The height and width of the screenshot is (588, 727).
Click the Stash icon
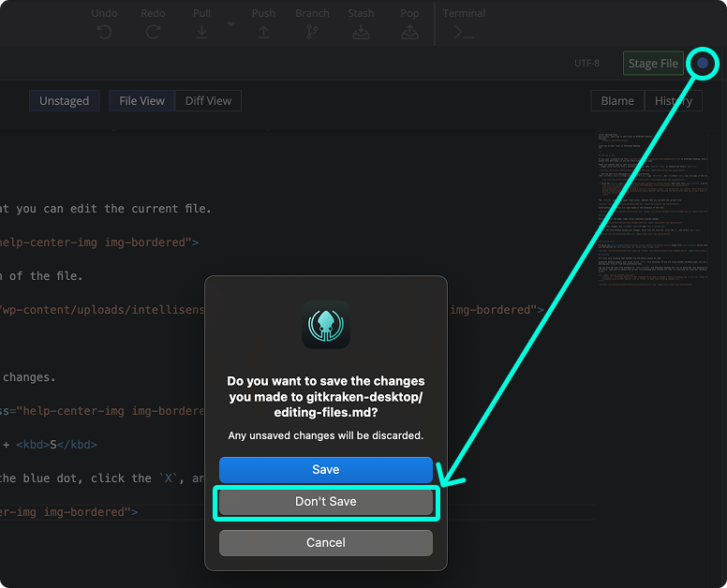coord(361,31)
